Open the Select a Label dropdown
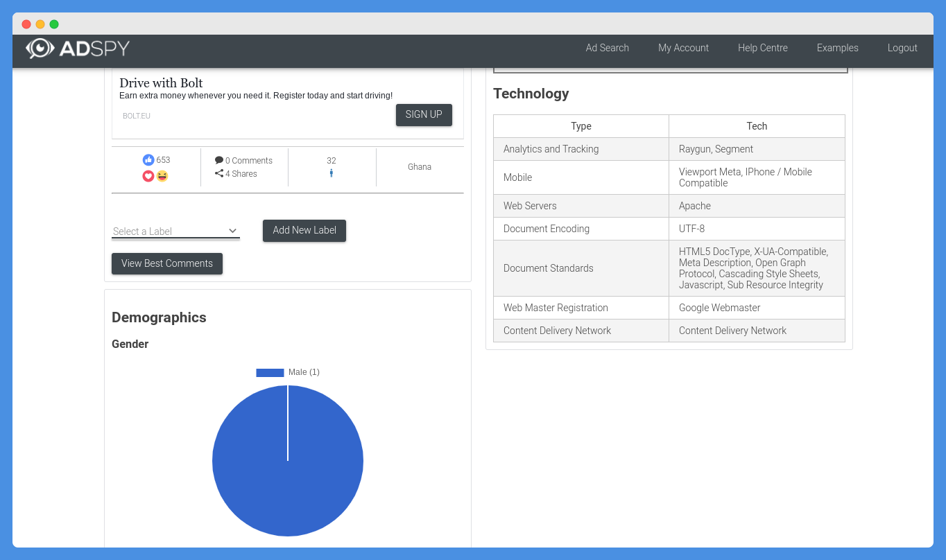Viewport: 946px width, 560px height. click(170, 231)
